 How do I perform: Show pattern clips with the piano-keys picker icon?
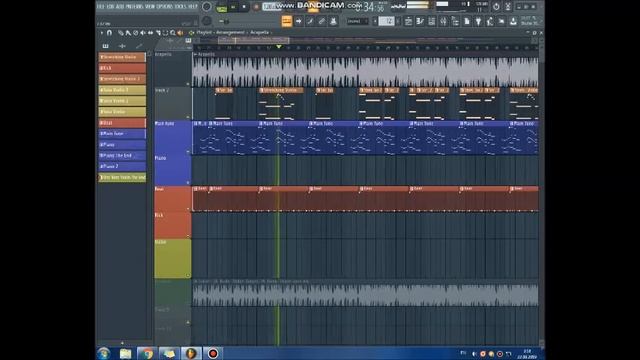pos(106,46)
